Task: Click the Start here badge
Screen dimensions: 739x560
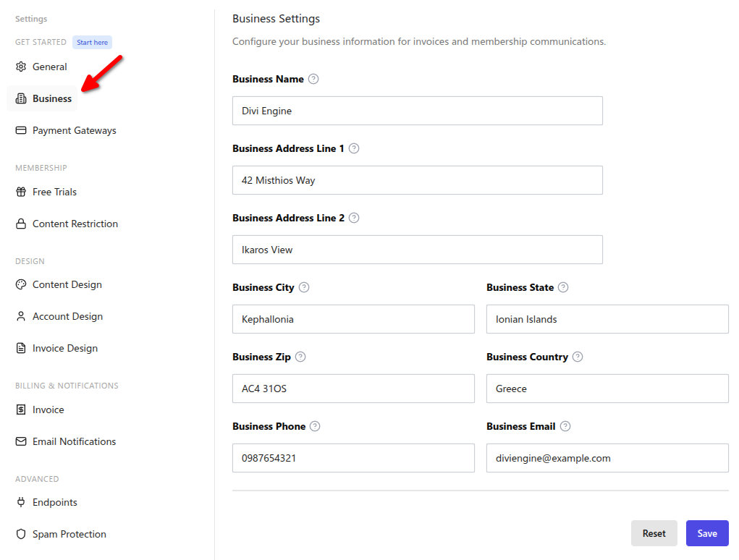Action: (93, 43)
